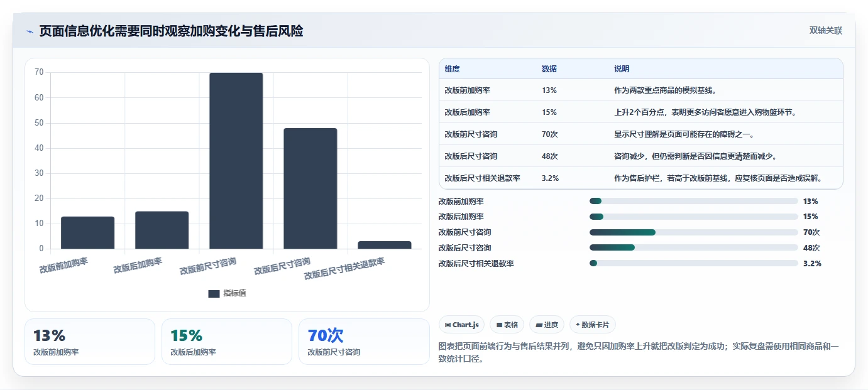868x390 pixels.
Task: Click the 改版后尺寸咨询 bar in the chart
Action: pyautogui.click(x=310, y=188)
